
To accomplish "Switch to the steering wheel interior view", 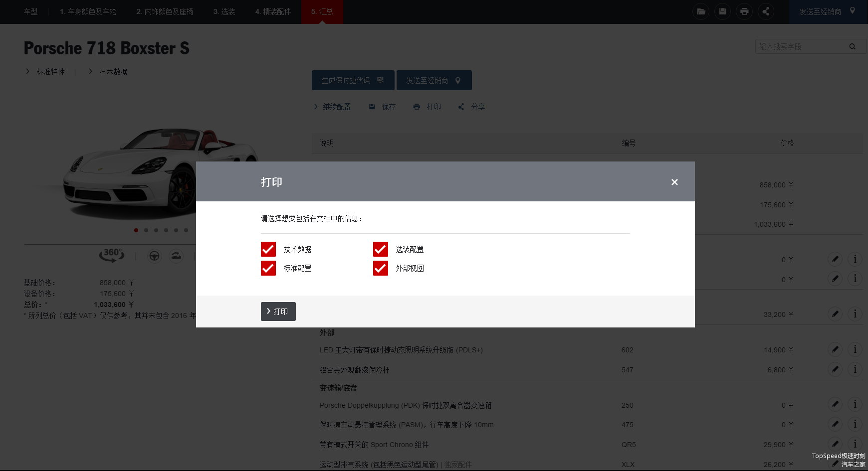I will tap(155, 256).
